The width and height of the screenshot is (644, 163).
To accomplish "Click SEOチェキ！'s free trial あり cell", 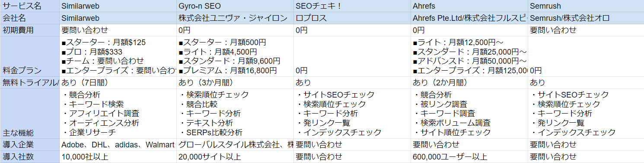I will coord(353,82).
